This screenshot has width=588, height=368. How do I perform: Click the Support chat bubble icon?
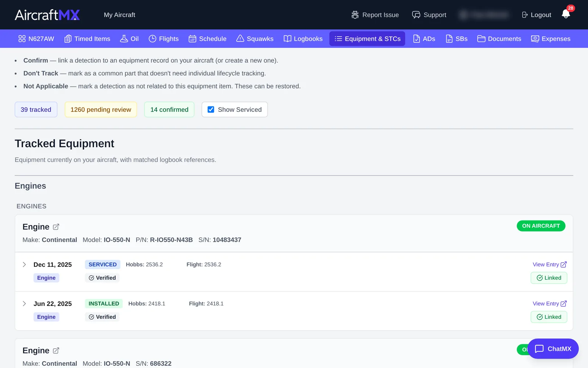(x=416, y=15)
